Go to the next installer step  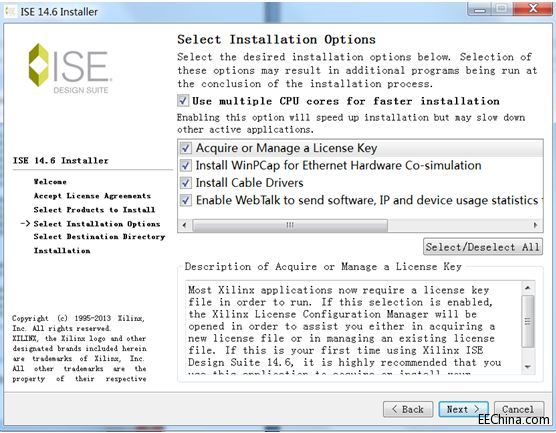tap(463, 410)
